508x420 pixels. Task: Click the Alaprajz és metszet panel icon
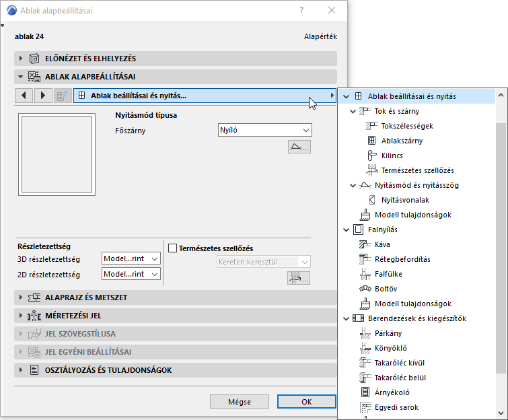point(34,297)
